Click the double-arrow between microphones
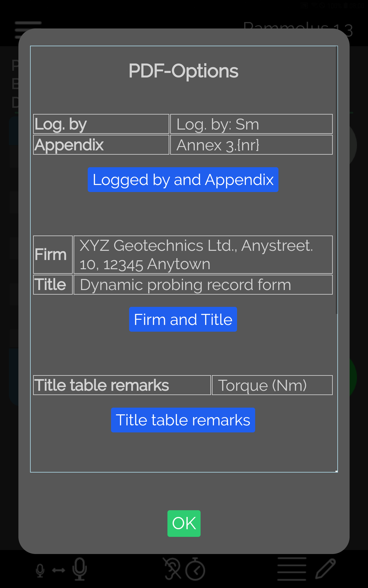 59,570
